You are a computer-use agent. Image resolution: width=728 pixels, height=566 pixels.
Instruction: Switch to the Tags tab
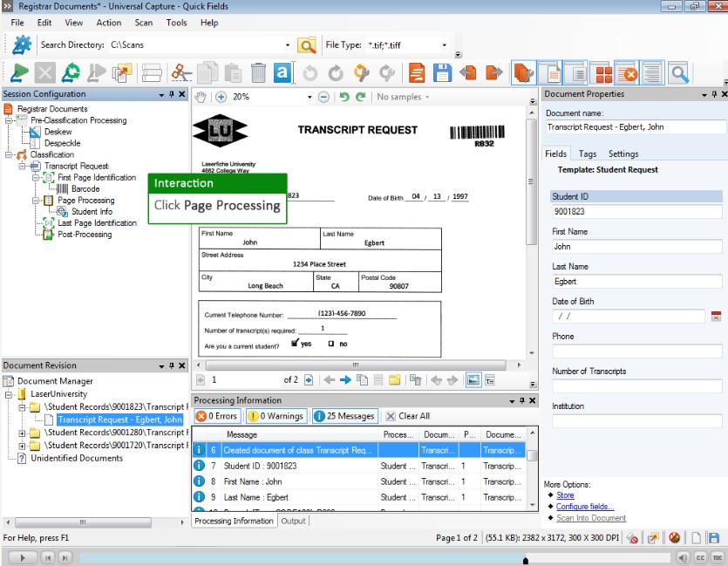point(588,153)
